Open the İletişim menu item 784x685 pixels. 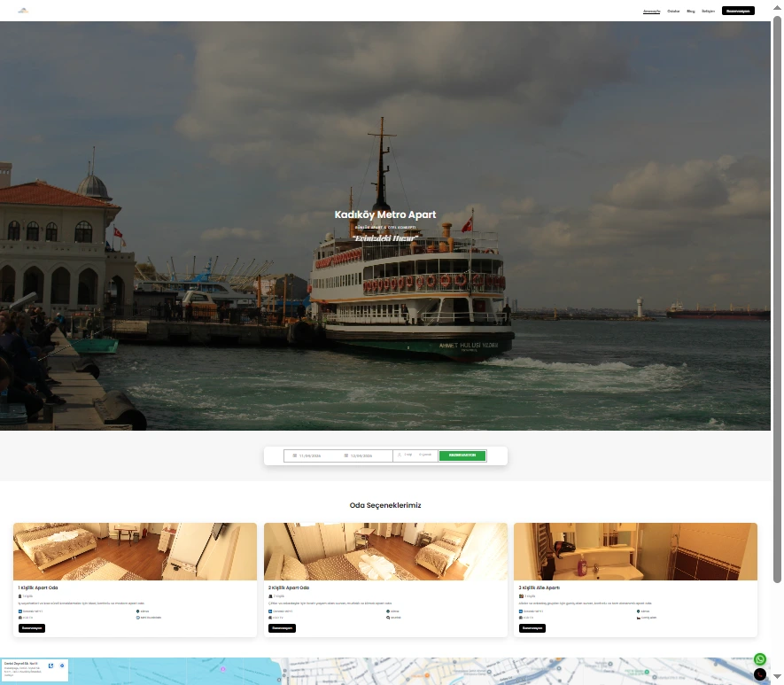coord(708,11)
